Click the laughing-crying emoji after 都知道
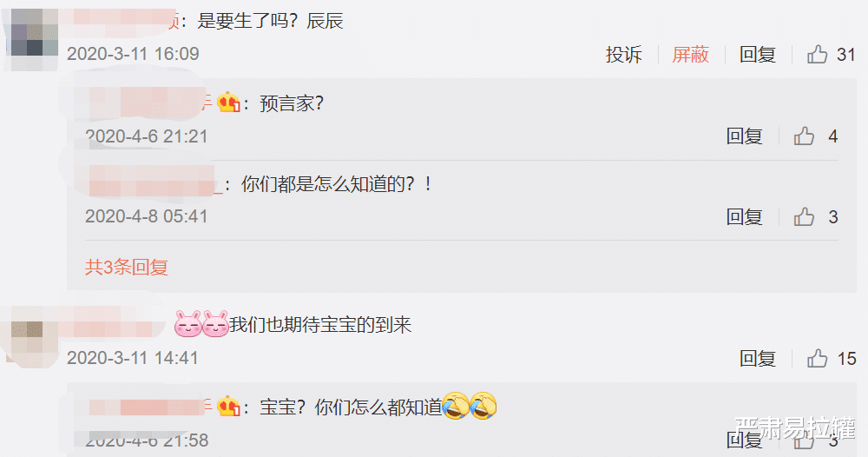Viewport: 868px width, 457px height. click(456, 406)
